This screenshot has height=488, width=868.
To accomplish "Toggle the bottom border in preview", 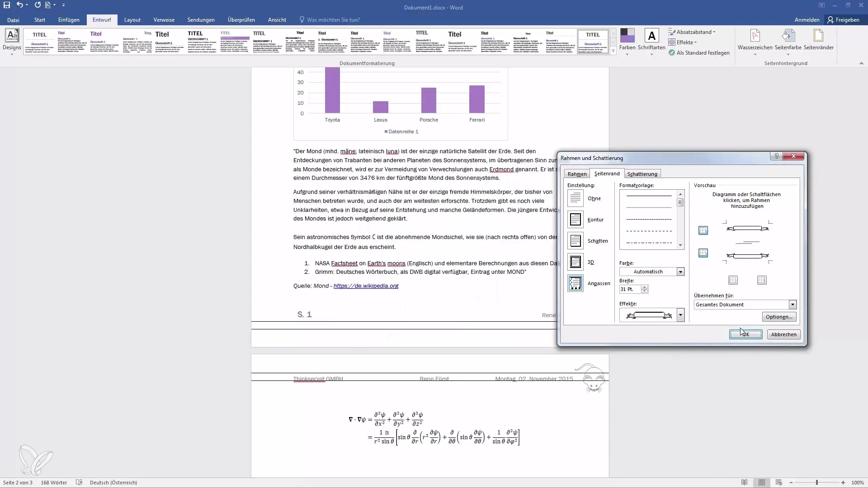I will pyautogui.click(x=703, y=253).
